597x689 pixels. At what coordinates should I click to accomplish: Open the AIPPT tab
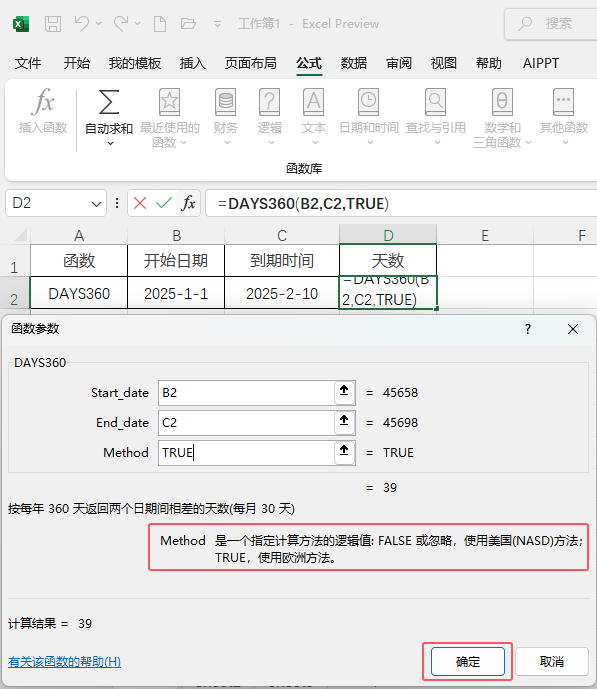[541, 63]
